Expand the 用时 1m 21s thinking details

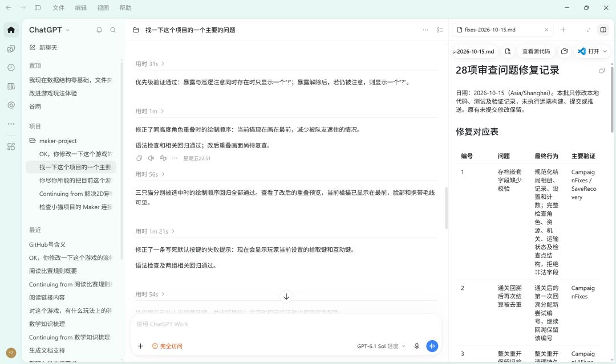(155, 231)
